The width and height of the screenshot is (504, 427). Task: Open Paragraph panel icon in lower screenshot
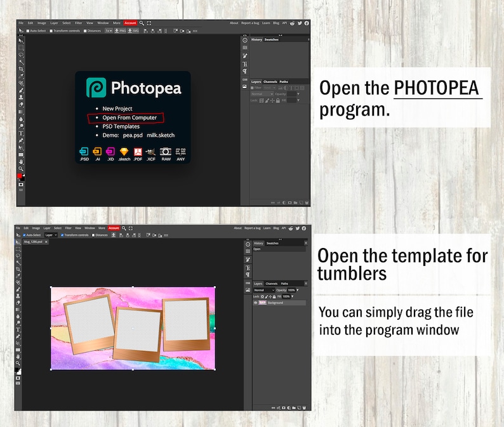pos(248,275)
